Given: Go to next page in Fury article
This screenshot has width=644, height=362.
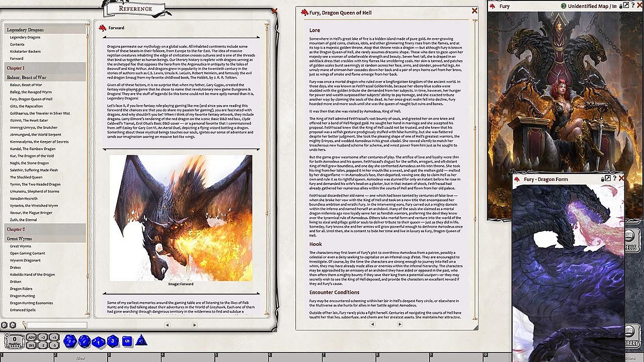Looking at the screenshot, I should point(399,324).
